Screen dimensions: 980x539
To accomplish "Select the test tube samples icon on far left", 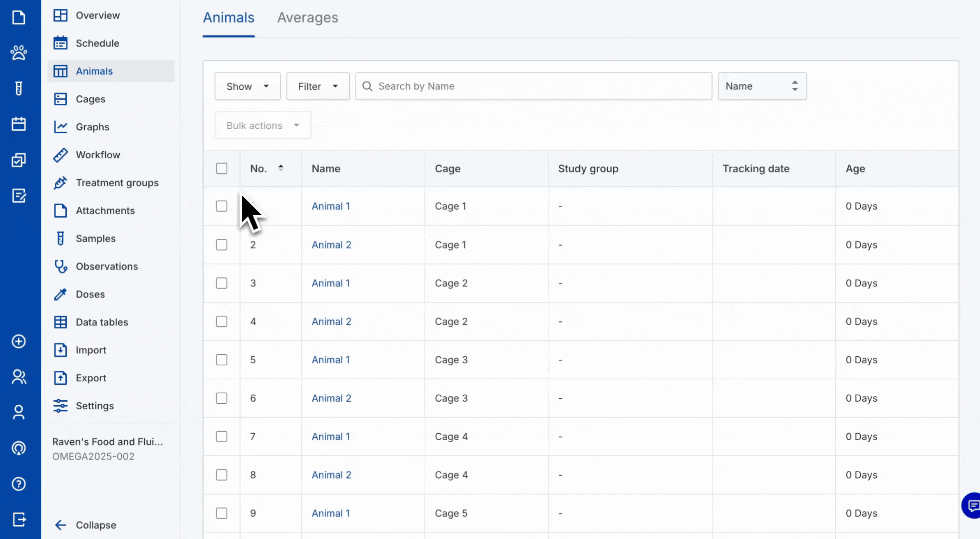I will (19, 88).
